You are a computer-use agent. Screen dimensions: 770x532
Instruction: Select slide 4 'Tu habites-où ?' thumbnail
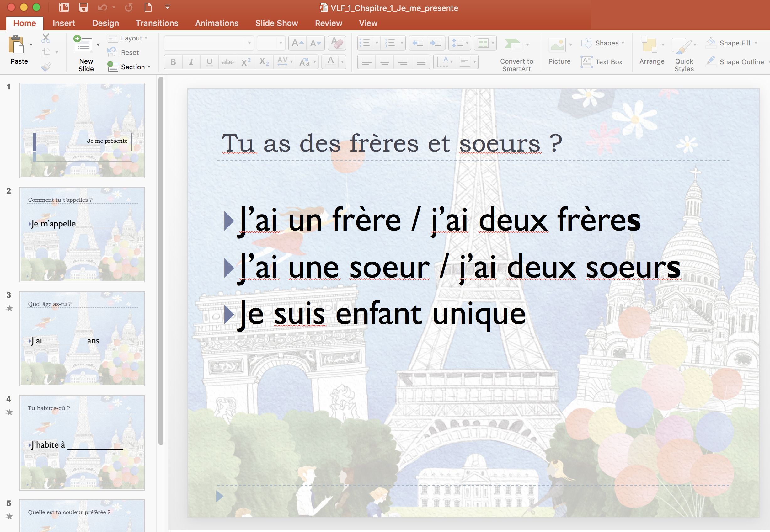[x=82, y=443]
